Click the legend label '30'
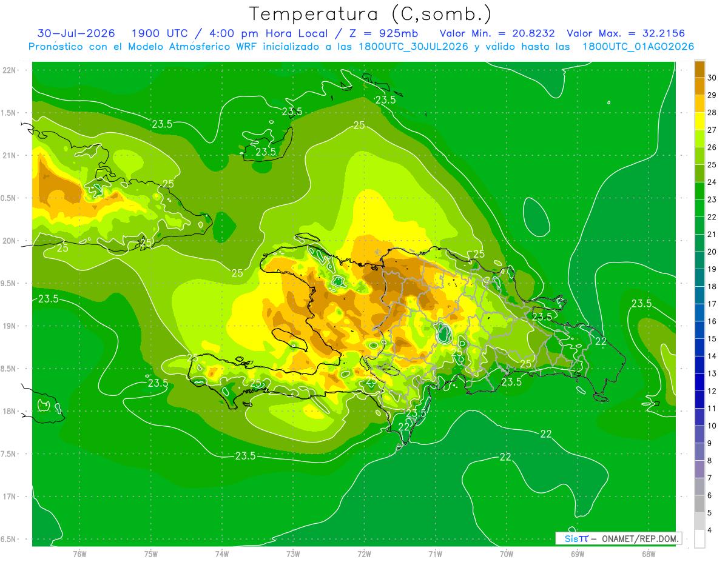 [x=712, y=78]
